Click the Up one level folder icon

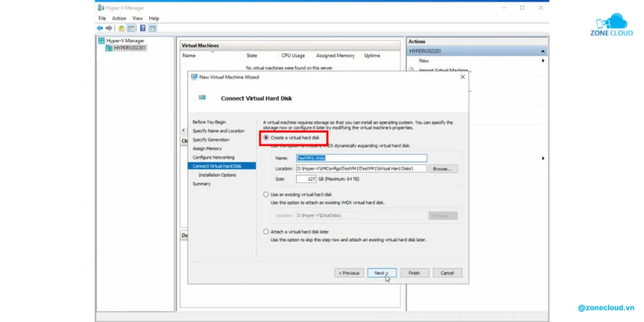coord(121,28)
